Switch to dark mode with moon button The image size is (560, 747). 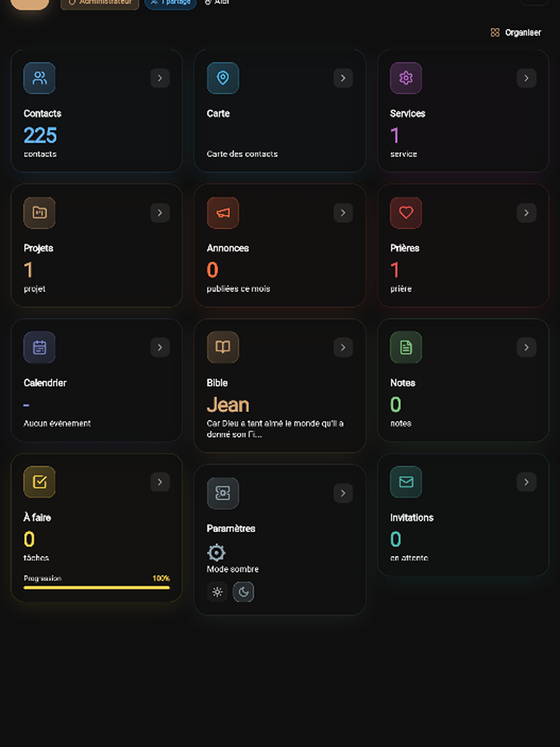pos(244,592)
